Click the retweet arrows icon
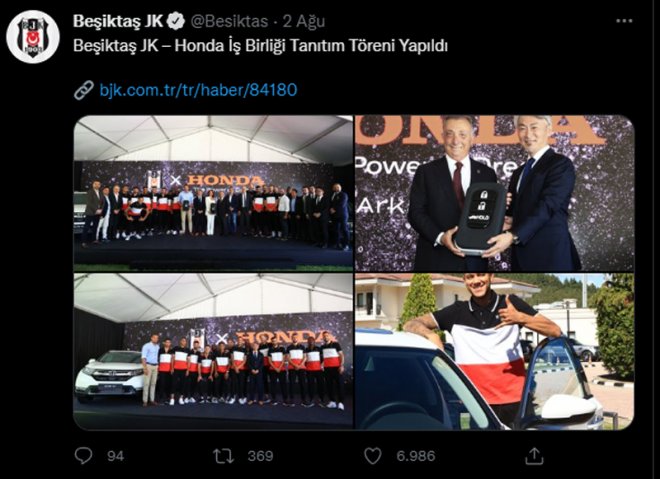Viewport: 660px width, 479px height. (223, 456)
